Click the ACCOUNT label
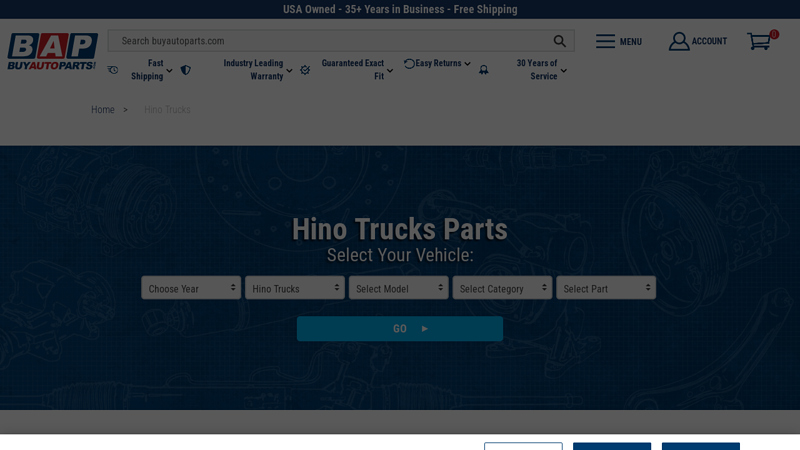800x450 pixels. tap(709, 41)
